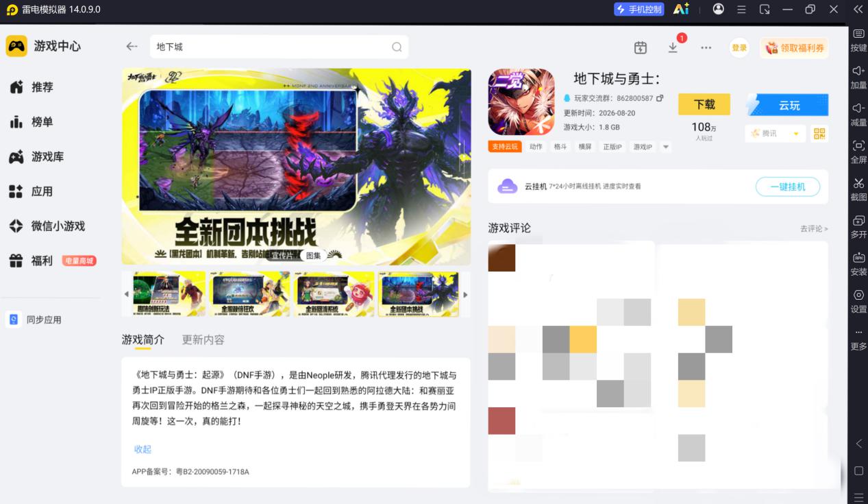This screenshot has height=504, width=868.
Task: Click the 游戏IP tag
Action: pyautogui.click(x=643, y=147)
